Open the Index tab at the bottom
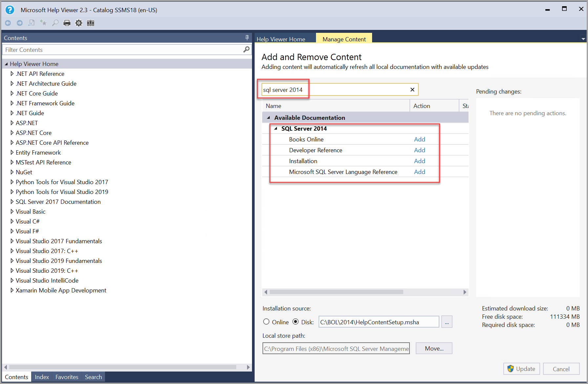 point(42,377)
